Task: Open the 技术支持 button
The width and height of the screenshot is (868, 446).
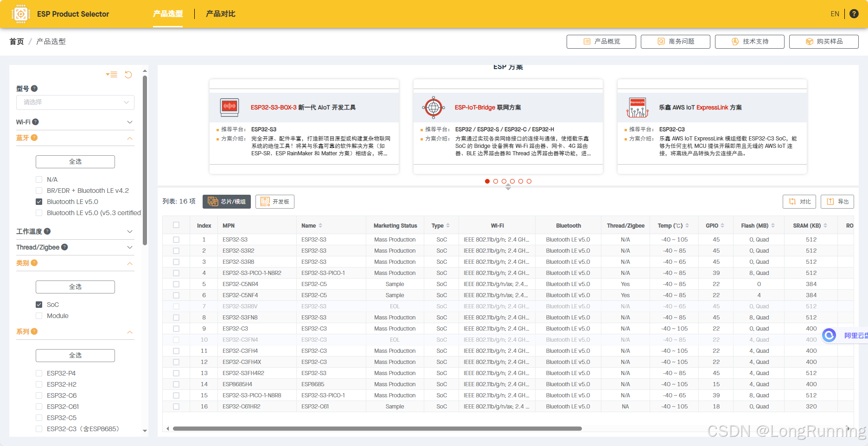Action: 750,42
